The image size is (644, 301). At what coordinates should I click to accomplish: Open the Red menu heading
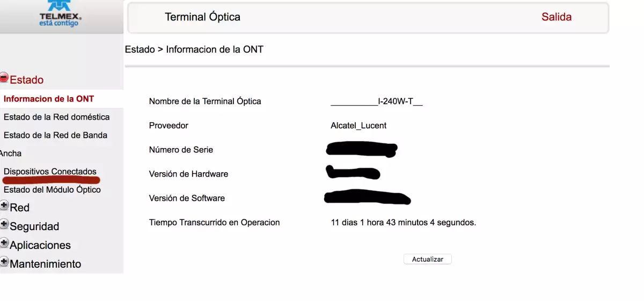(x=20, y=208)
